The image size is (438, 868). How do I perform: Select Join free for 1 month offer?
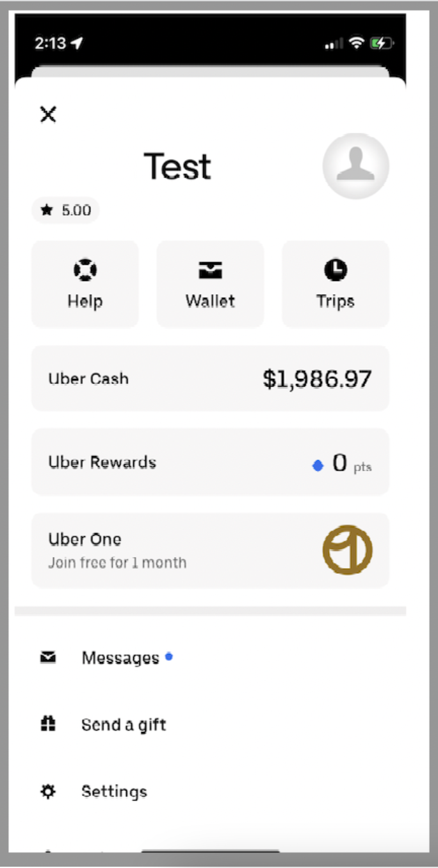117,563
